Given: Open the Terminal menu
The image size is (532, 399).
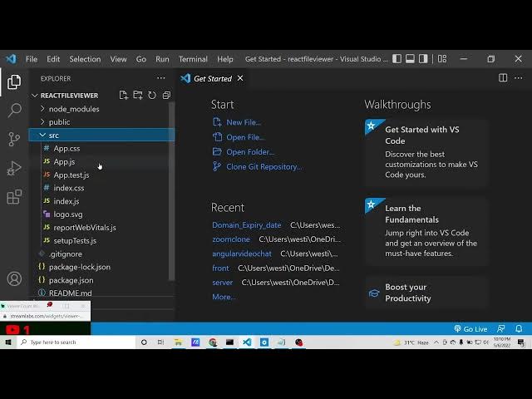Looking at the screenshot, I should point(193,59).
